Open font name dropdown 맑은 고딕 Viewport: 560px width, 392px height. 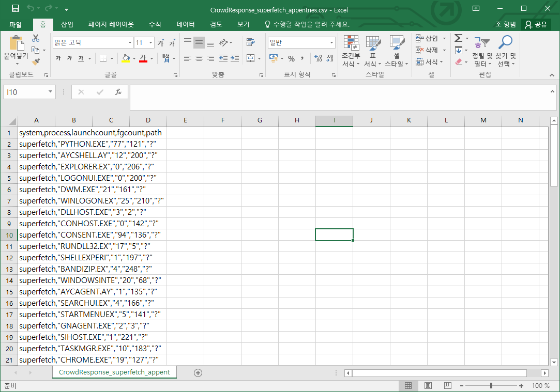(x=130, y=43)
